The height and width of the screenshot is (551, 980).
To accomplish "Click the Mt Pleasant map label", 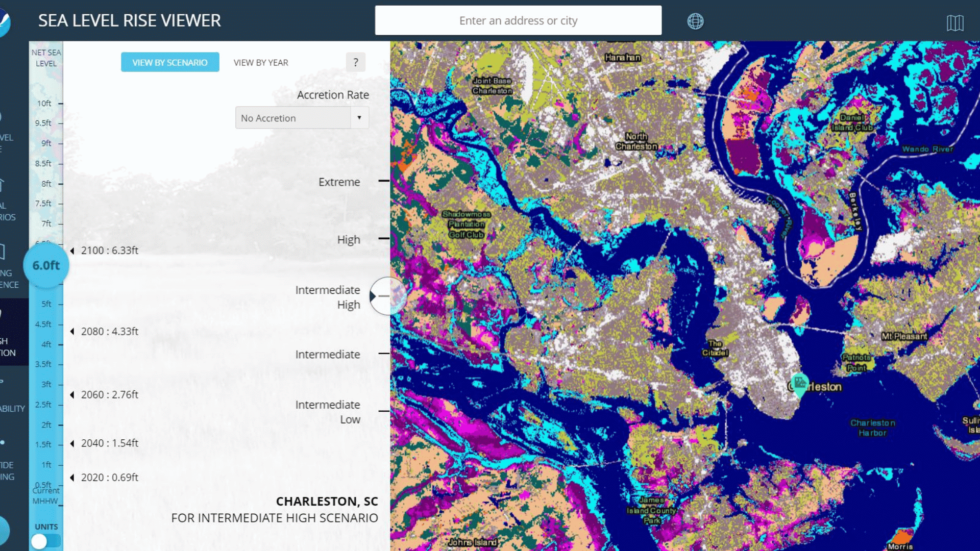I will (x=904, y=336).
